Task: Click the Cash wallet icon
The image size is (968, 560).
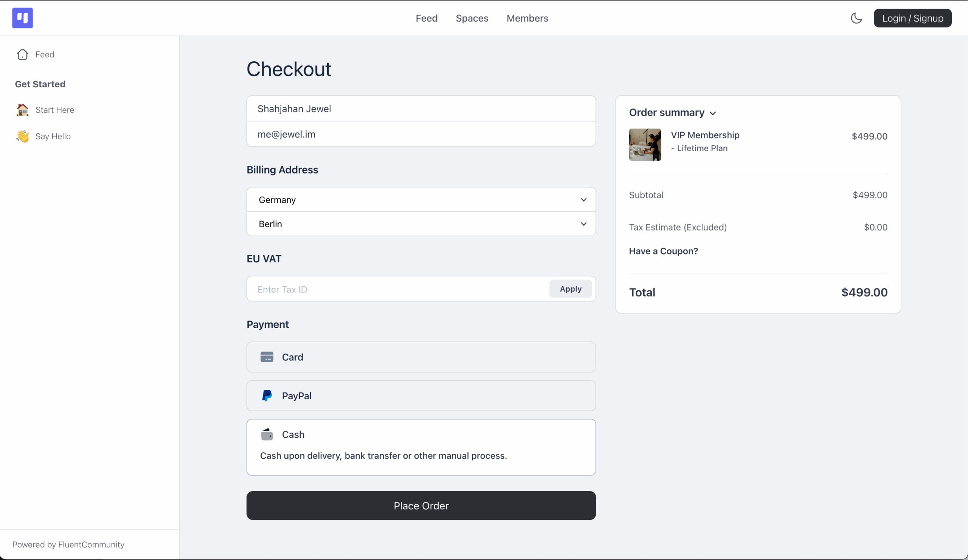Action: tap(267, 434)
